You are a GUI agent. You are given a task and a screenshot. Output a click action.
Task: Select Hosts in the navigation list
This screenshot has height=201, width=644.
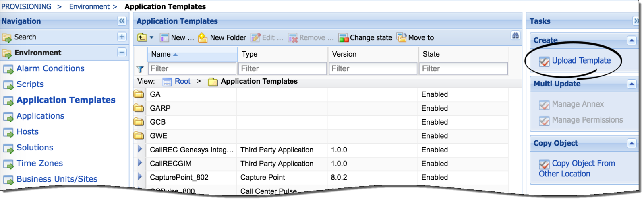(x=27, y=132)
